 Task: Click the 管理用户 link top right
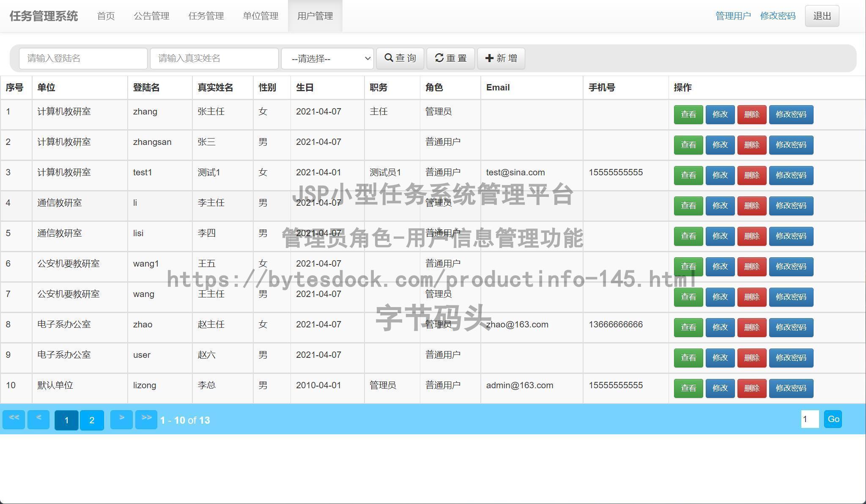pos(733,16)
